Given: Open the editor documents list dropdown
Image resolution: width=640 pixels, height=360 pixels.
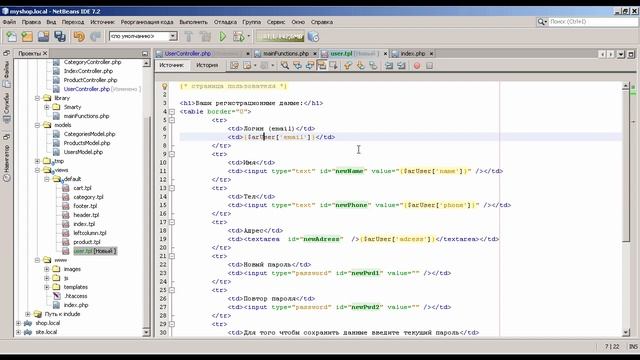Looking at the screenshot, I should (621, 54).
